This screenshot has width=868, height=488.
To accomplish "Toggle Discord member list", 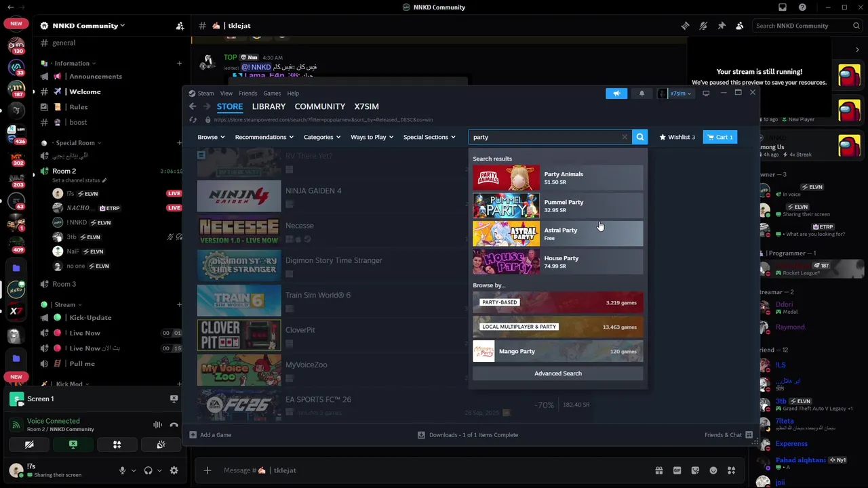I will 740,26.
